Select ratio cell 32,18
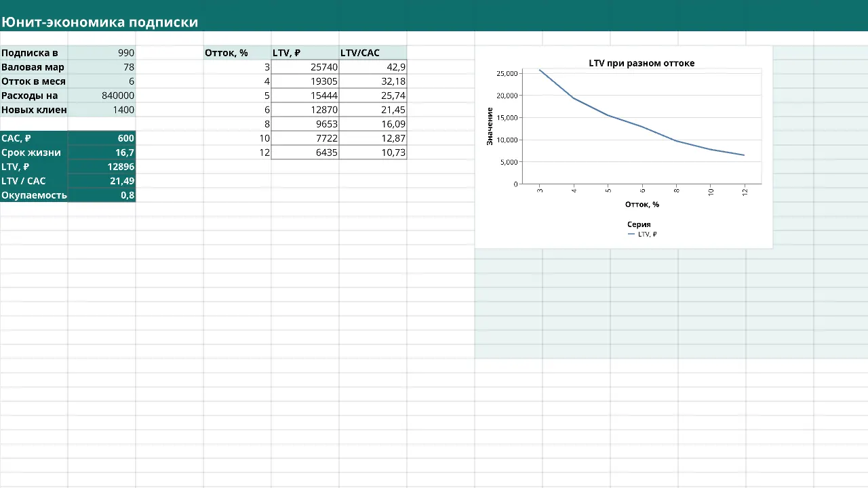 pos(373,81)
